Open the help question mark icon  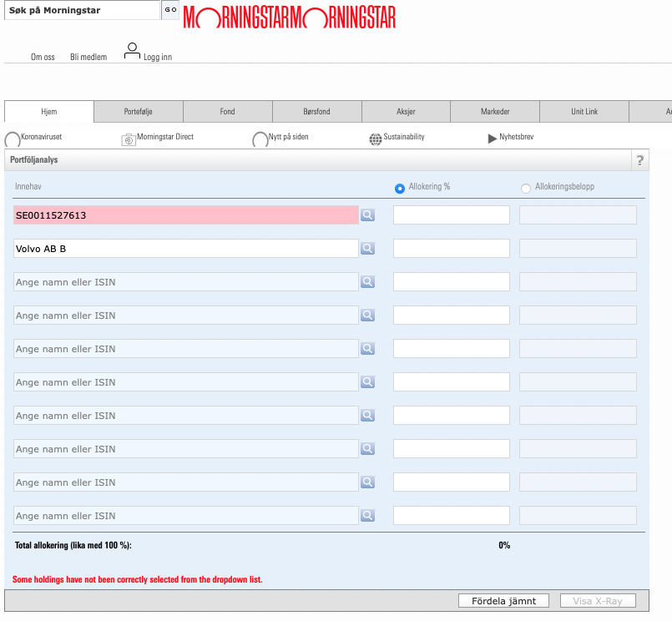coord(639,160)
